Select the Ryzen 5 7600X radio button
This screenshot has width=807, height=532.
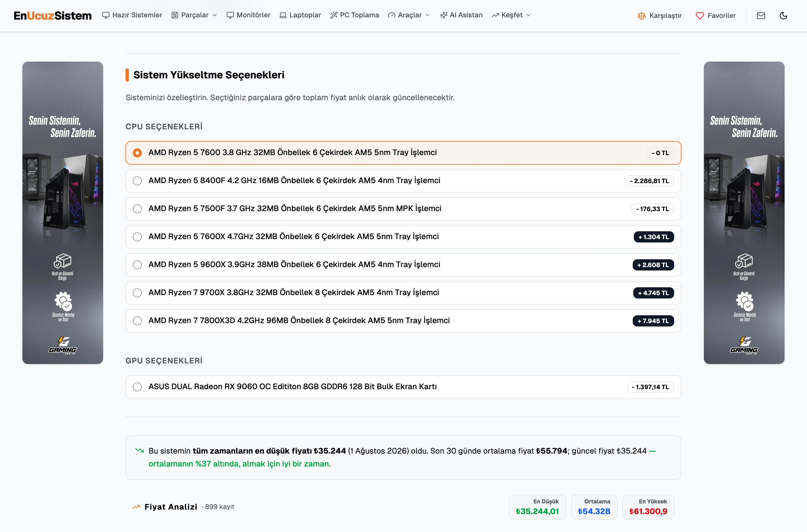[x=137, y=237]
